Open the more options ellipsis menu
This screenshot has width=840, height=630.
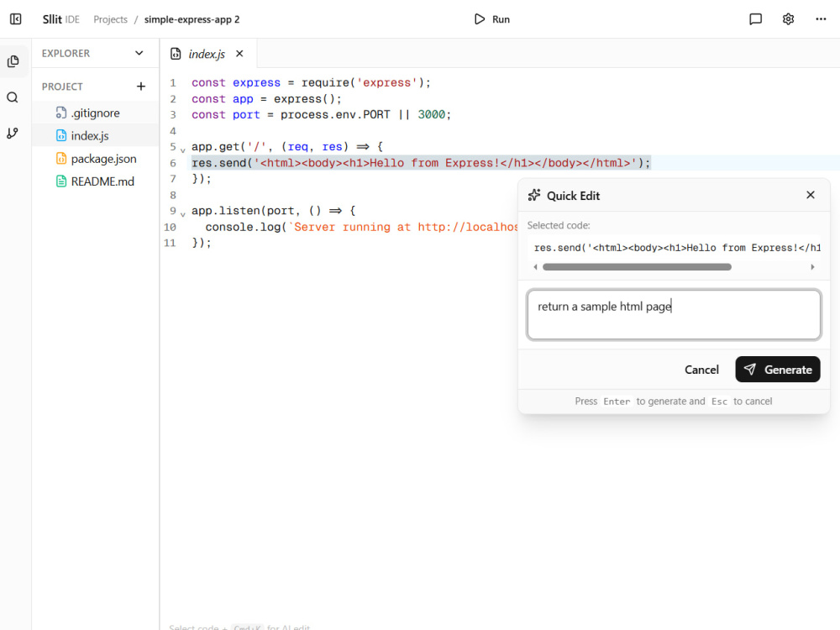point(821,19)
